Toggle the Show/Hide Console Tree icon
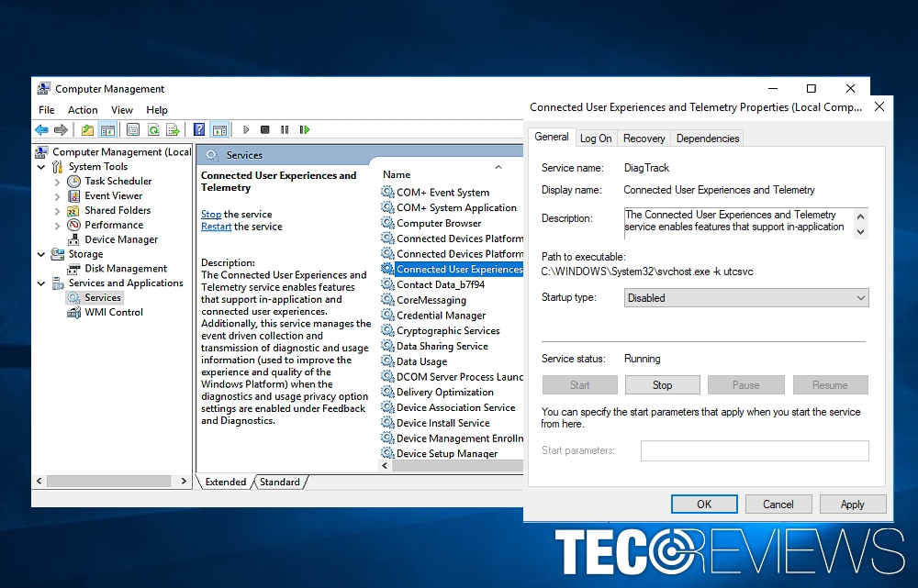This screenshot has width=918, height=588. (107, 130)
